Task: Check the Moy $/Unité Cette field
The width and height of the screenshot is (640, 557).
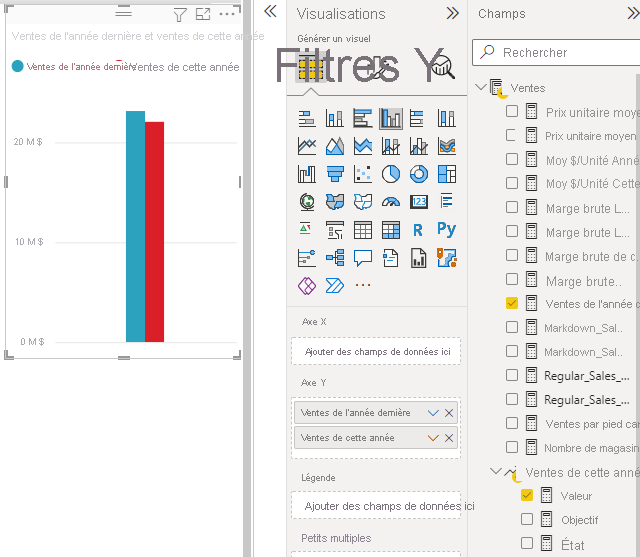Action: coord(511,183)
